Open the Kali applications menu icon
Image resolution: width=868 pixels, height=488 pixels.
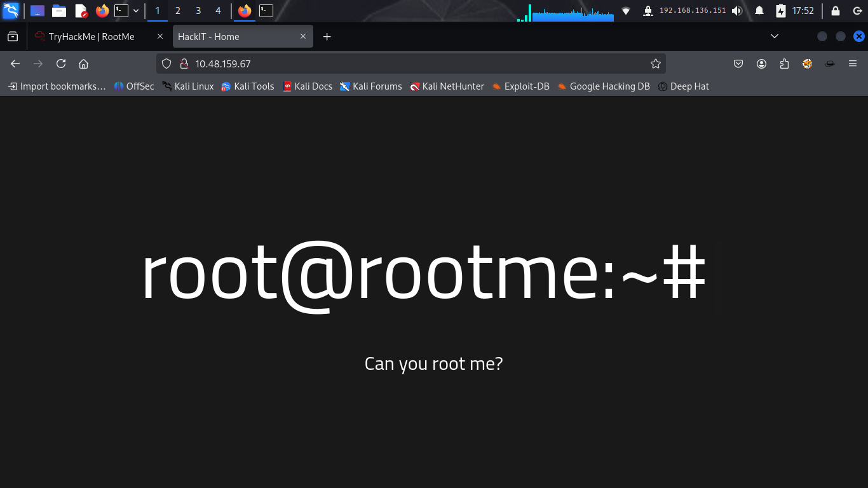point(11,11)
